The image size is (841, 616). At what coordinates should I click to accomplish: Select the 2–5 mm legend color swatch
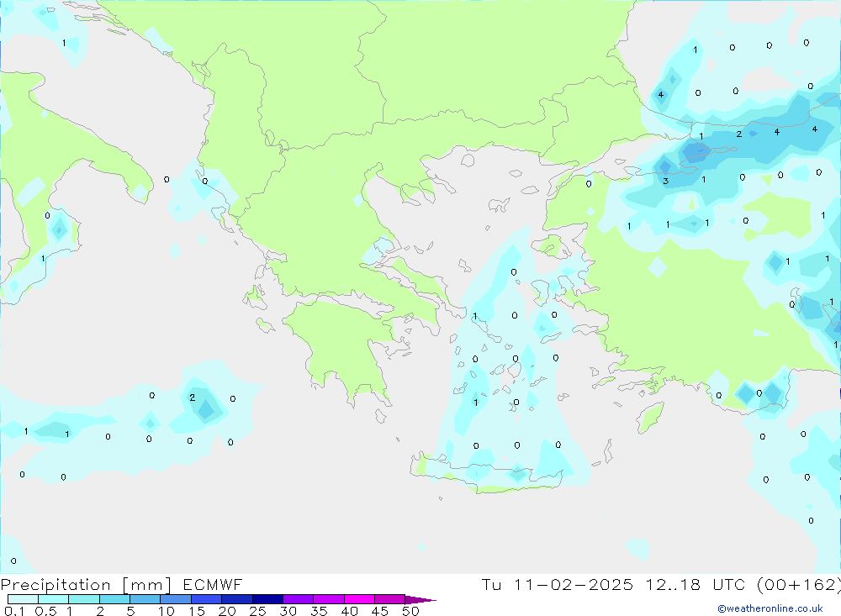114,599
